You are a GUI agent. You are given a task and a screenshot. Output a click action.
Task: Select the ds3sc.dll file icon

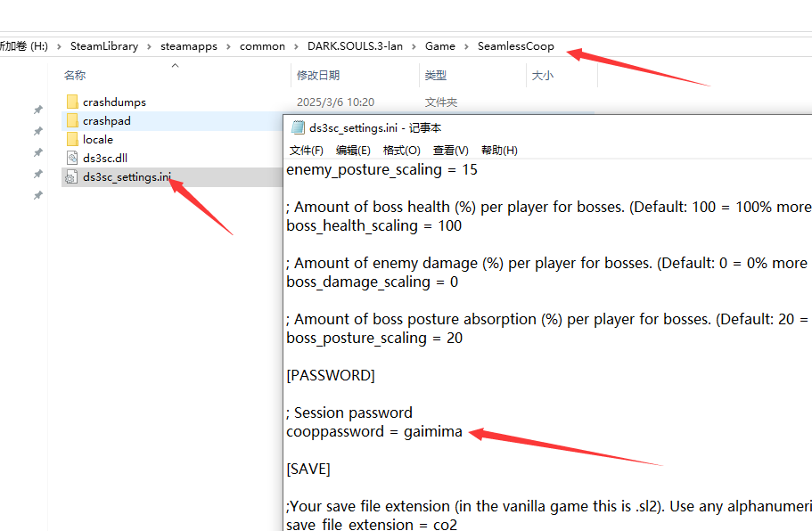click(x=72, y=159)
